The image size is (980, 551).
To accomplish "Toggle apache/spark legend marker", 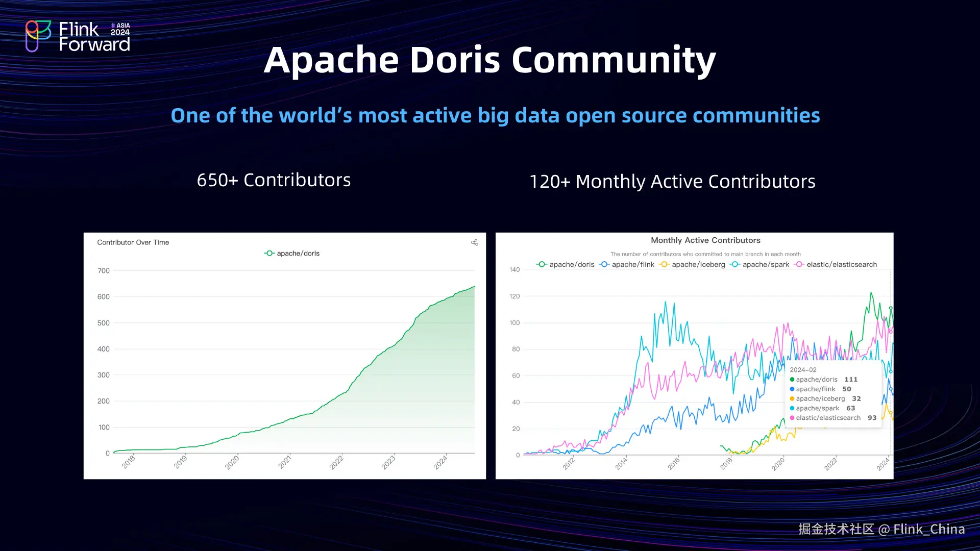I will [x=735, y=265].
